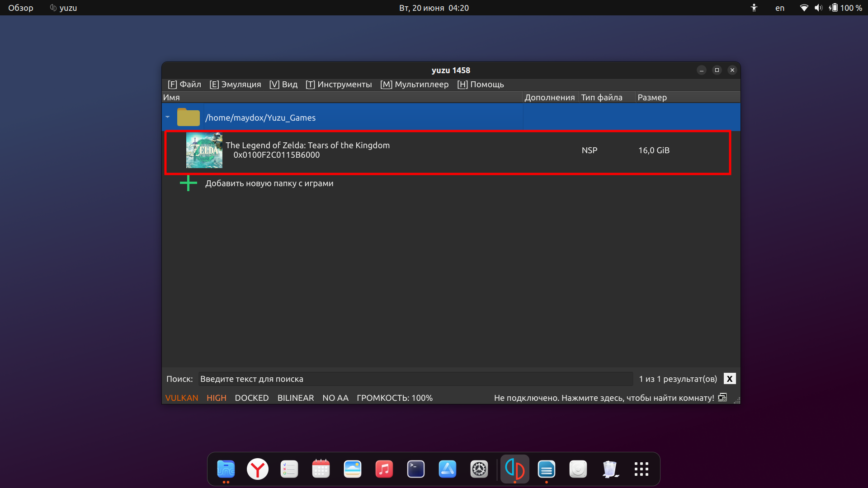This screenshot has height=488, width=868.
Task: Click the ГРОМКОСТЬ: 100% volume button
Action: [395, 398]
